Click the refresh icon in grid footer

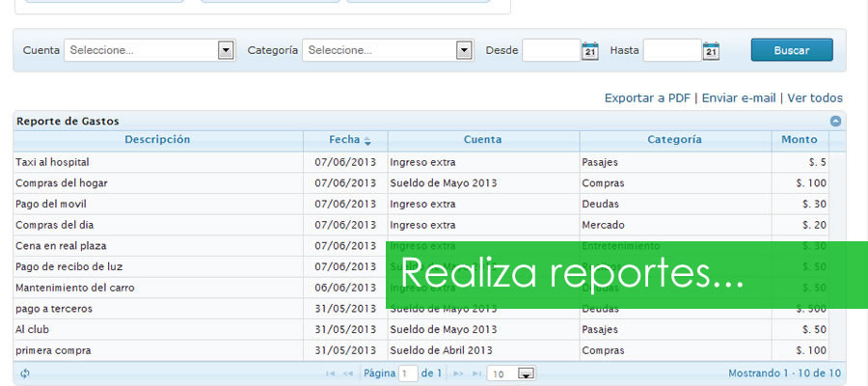tap(25, 373)
